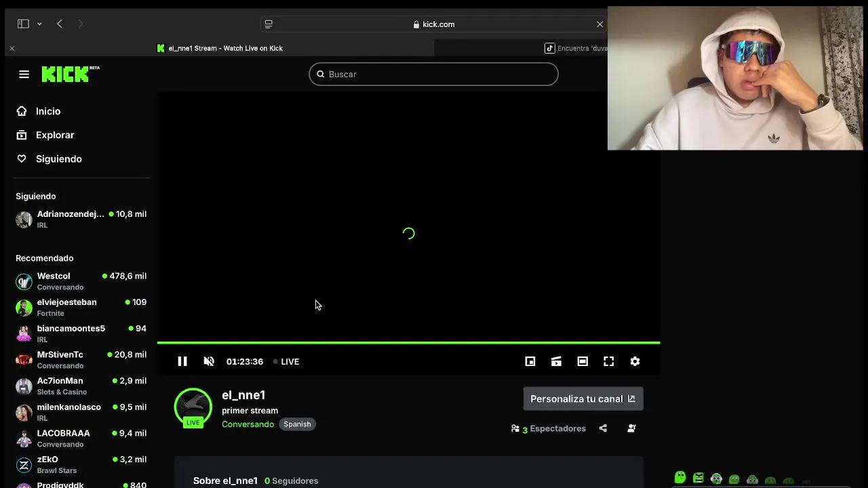Image resolution: width=868 pixels, height=488 pixels.
Task: Open biancamoontes5 recommended channel
Action: pyautogui.click(x=81, y=333)
